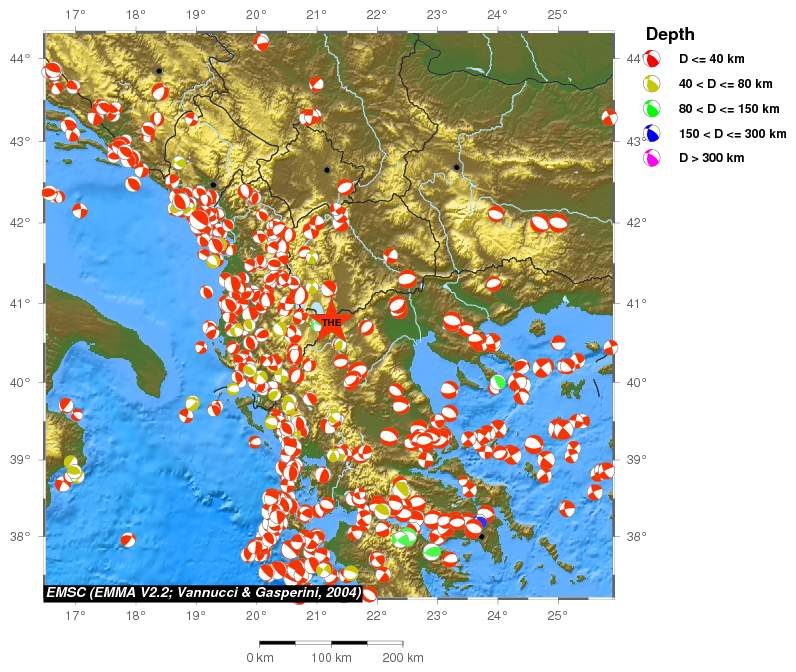
Task: Click the isolated beachball at the top edge near 20°
Action: coord(261,42)
